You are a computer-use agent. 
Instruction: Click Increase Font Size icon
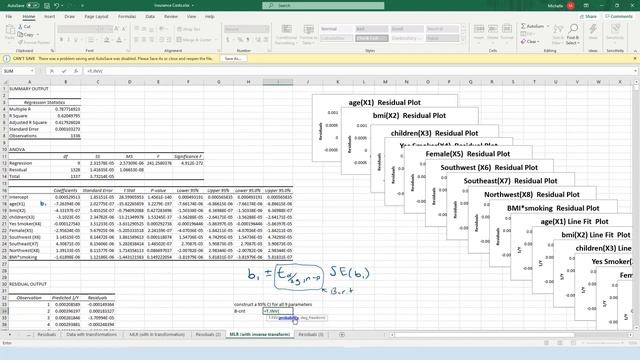click(x=116, y=29)
